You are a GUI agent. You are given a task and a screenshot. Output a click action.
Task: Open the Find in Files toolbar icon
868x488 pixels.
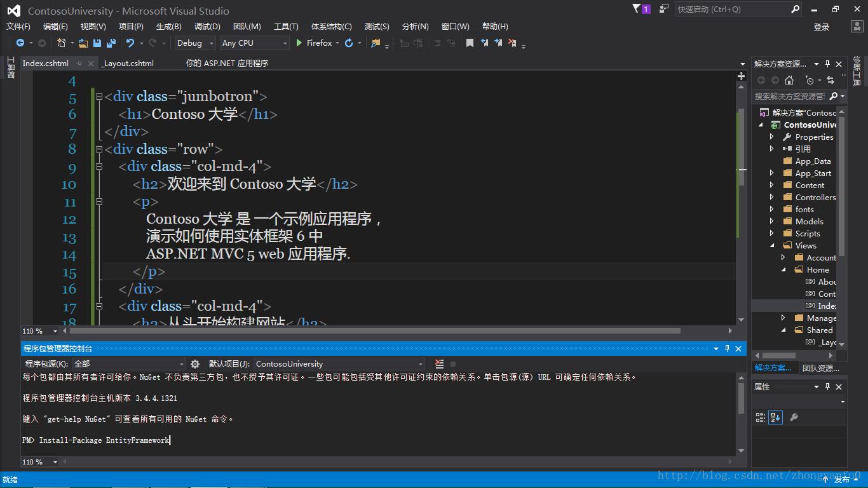376,43
